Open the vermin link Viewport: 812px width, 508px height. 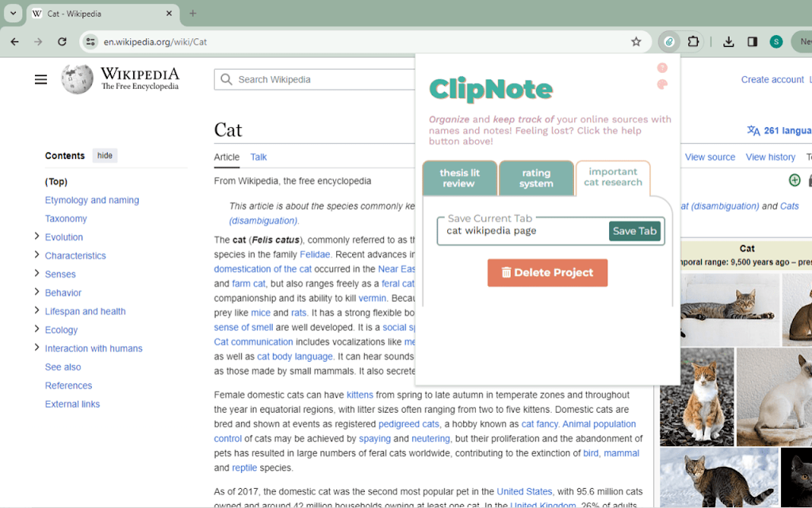tap(372, 298)
